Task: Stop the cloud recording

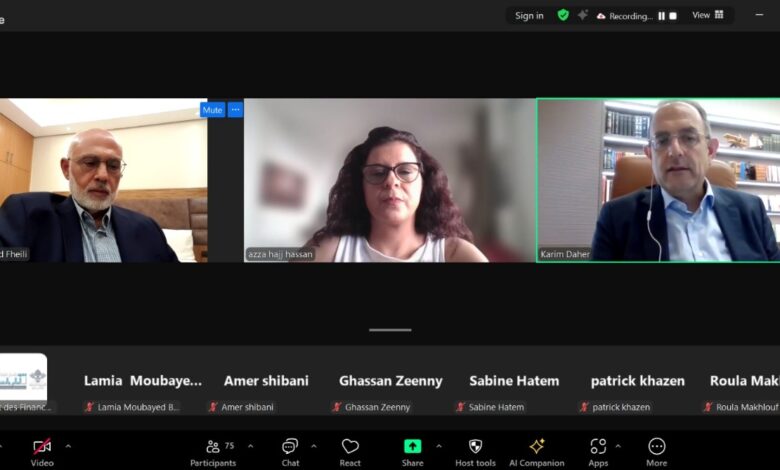Action: pos(673,16)
